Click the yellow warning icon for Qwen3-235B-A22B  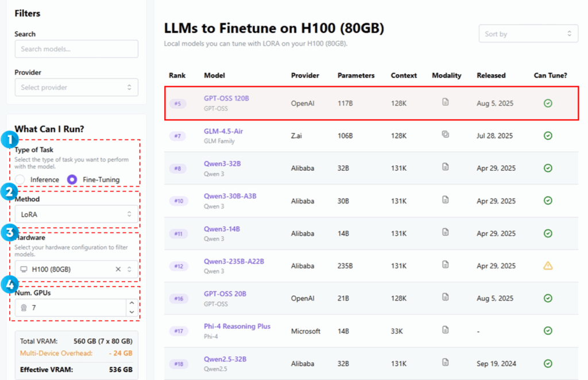coord(548,266)
